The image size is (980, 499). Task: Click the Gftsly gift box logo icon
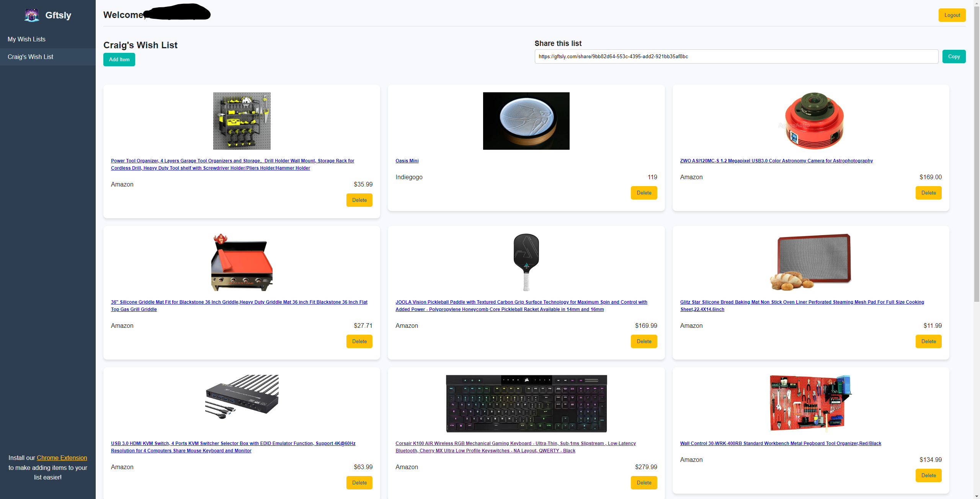pyautogui.click(x=32, y=15)
